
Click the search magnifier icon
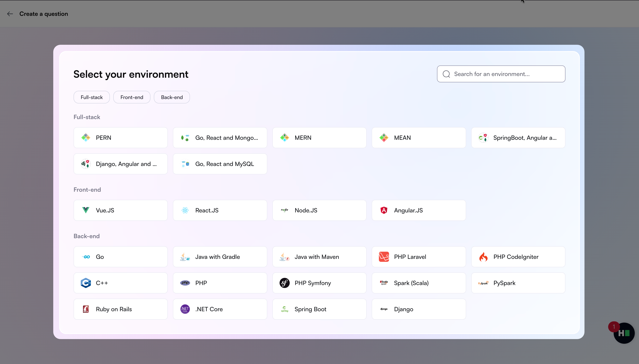(446, 74)
